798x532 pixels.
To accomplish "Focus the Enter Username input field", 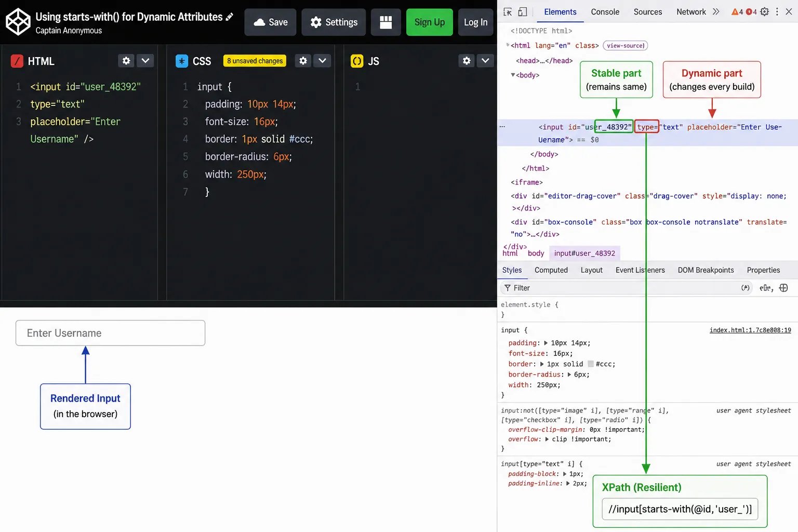I will (x=110, y=333).
